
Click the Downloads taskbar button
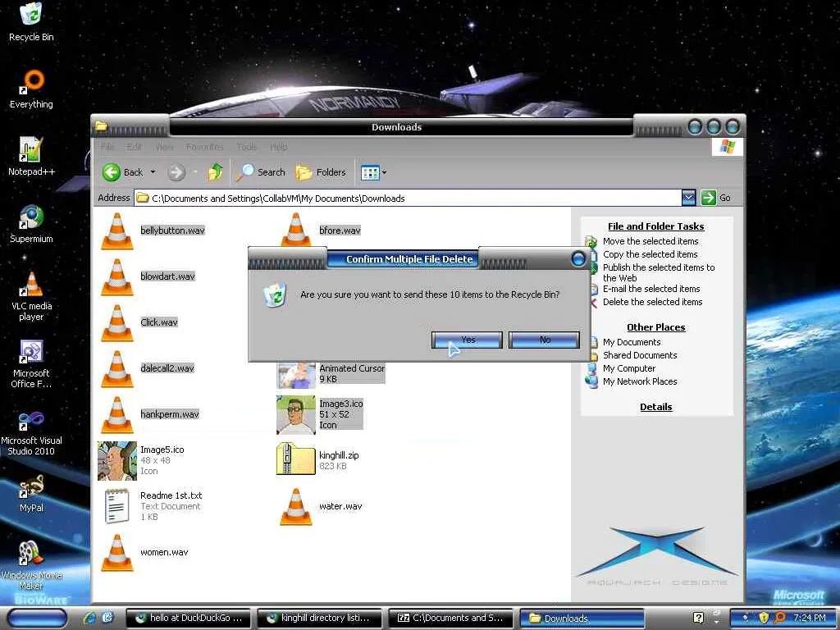coord(582,619)
